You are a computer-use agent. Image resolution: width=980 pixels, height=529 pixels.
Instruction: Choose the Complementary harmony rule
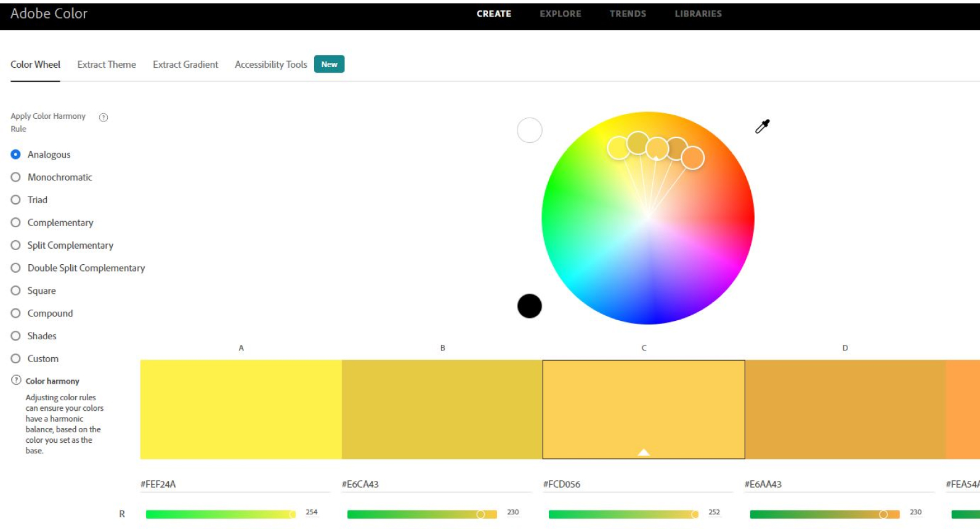[x=15, y=222]
